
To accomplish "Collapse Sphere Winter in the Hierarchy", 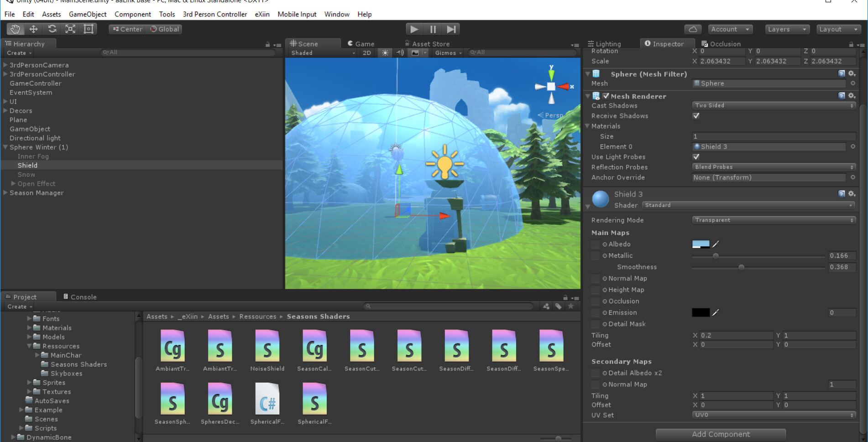I will point(5,147).
